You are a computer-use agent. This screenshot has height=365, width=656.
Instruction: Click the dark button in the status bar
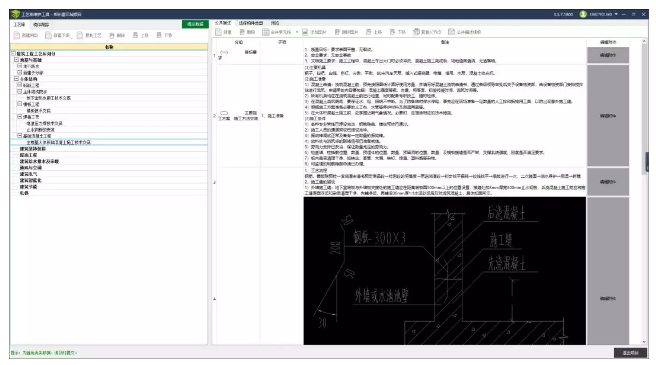point(630,353)
